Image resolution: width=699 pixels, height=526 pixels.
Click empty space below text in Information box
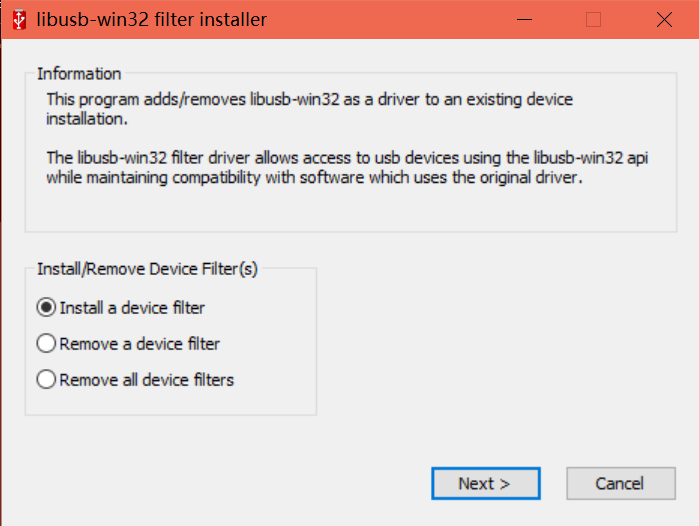[x=350, y=210]
